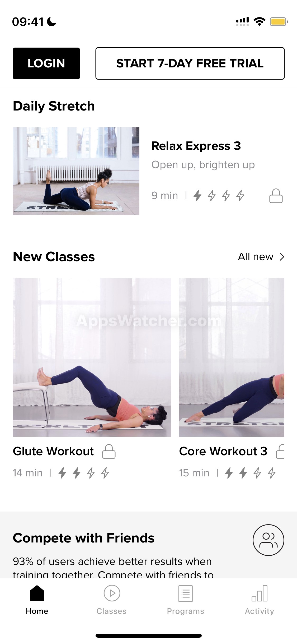Tap the Activity bar-chart icon

(x=260, y=593)
